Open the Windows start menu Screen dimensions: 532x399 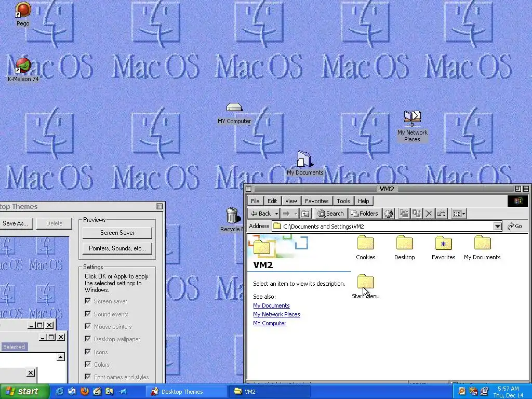(x=24, y=392)
